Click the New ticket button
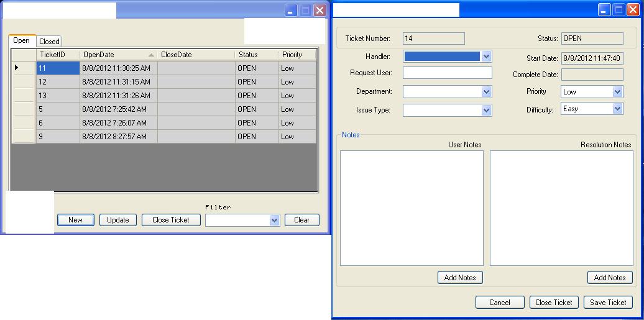The image size is (644, 320). coord(76,220)
